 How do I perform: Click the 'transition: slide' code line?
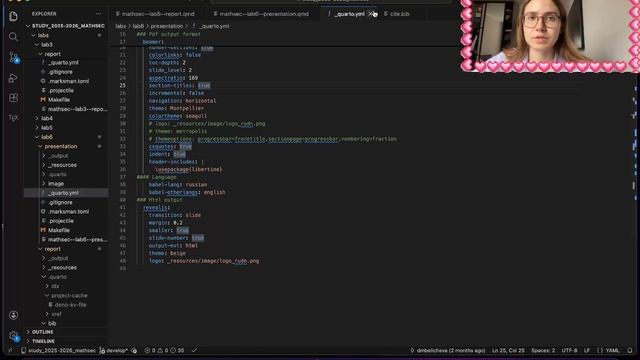(x=175, y=216)
